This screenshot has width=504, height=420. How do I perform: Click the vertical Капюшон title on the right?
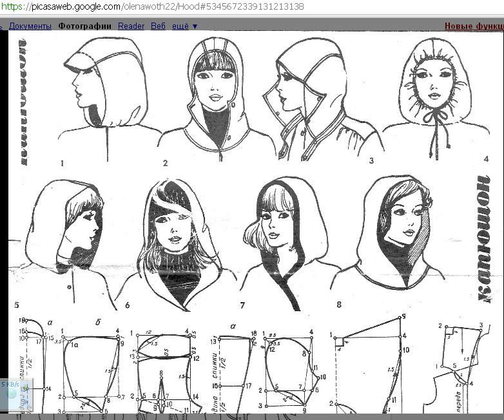tap(483, 238)
